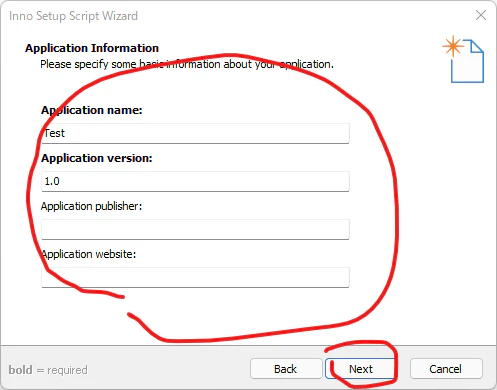Focus the Application version field showing 1.0

(x=195, y=181)
